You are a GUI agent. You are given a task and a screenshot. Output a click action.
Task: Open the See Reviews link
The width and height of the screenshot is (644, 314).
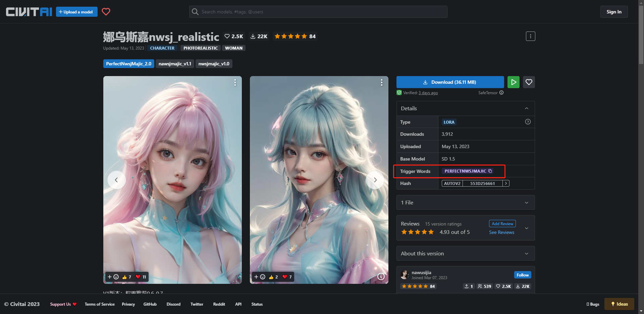pyautogui.click(x=501, y=232)
